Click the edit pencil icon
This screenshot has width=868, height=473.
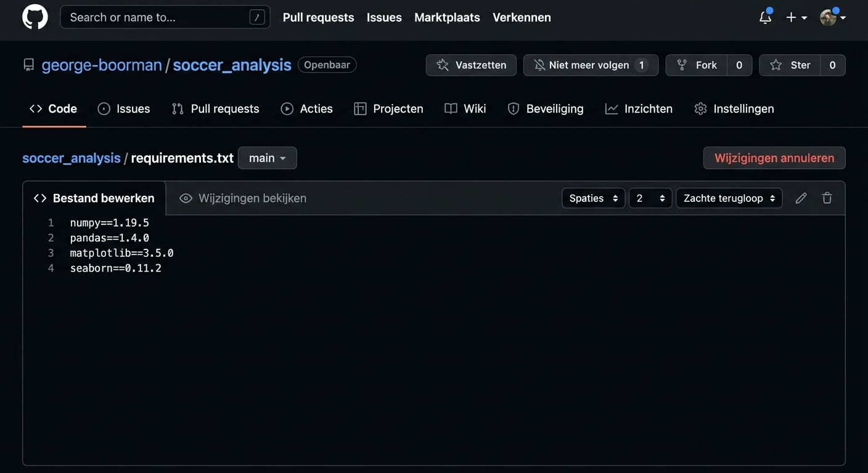(x=801, y=198)
